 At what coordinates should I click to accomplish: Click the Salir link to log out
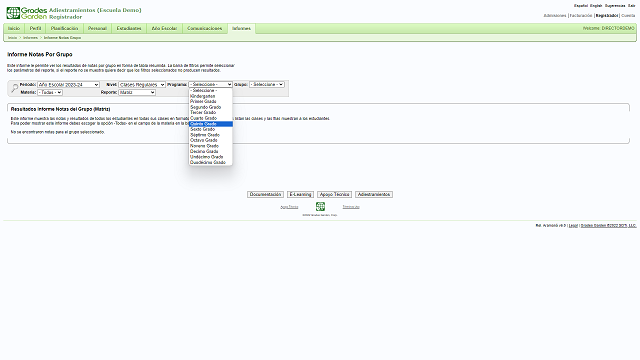coord(632,6)
